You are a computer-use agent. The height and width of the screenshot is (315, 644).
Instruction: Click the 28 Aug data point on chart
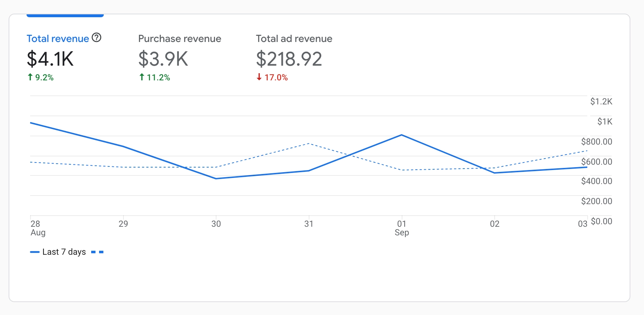[x=31, y=123]
